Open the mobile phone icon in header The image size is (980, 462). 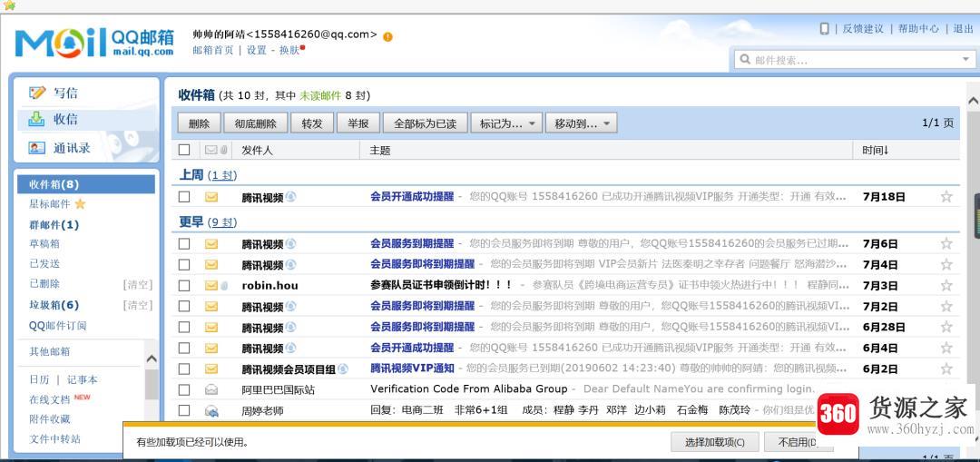[824, 28]
